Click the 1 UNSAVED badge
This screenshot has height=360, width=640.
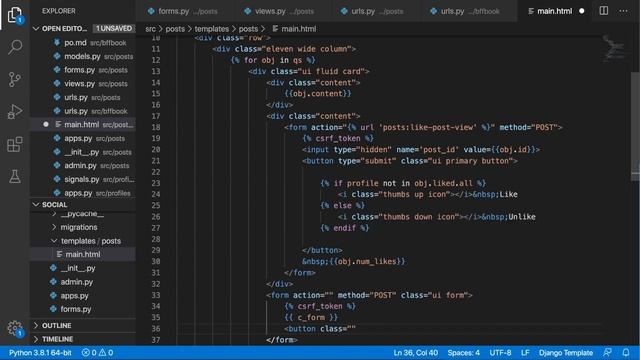[114, 29]
